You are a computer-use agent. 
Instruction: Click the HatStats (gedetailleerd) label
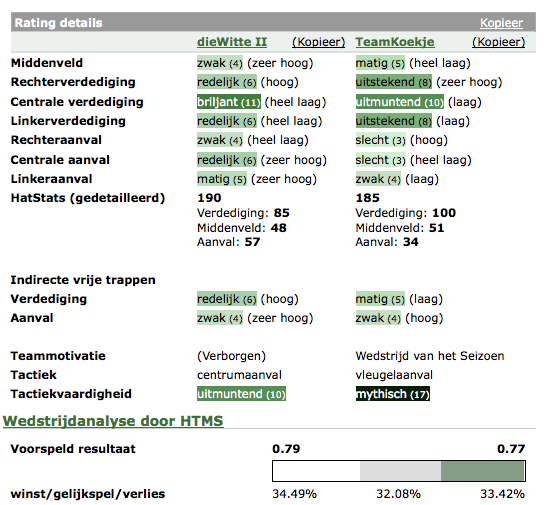coord(88,198)
